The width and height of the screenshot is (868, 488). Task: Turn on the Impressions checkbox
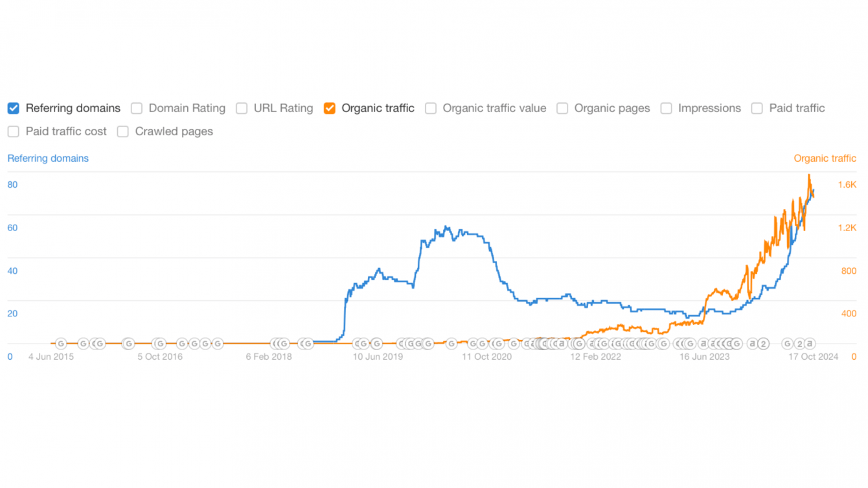click(666, 108)
